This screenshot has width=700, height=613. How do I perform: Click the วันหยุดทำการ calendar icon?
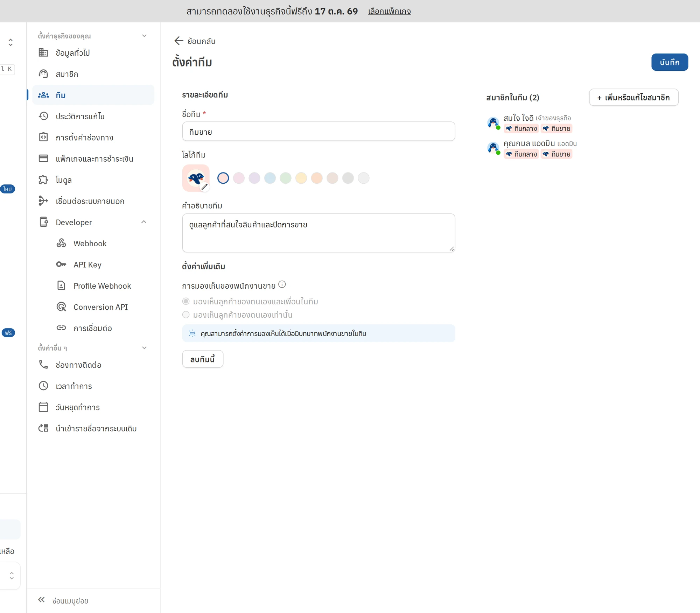[x=43, y=407]
